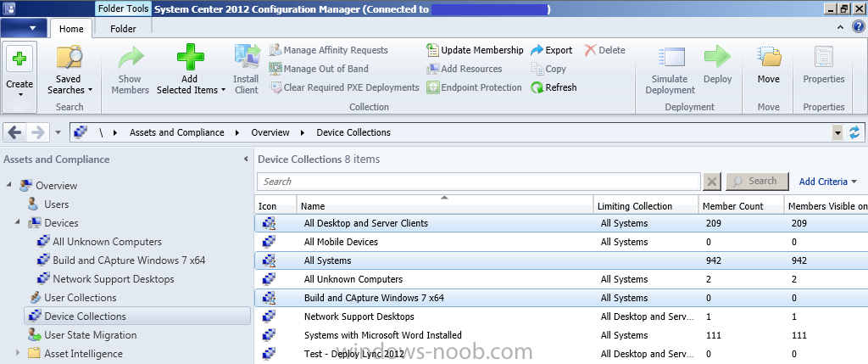Select All Desktop and Server Clients row
This screenshot has height=364, width=868.
click(561, 224)
